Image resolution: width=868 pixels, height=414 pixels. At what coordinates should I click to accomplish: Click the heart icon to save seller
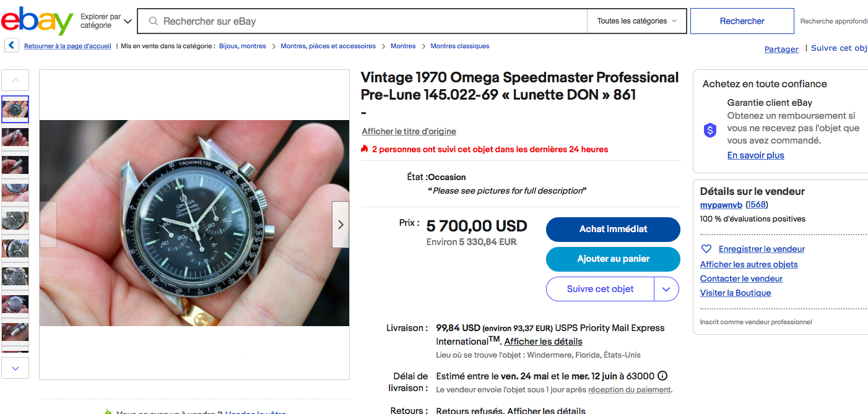click(x=706, y=249)
